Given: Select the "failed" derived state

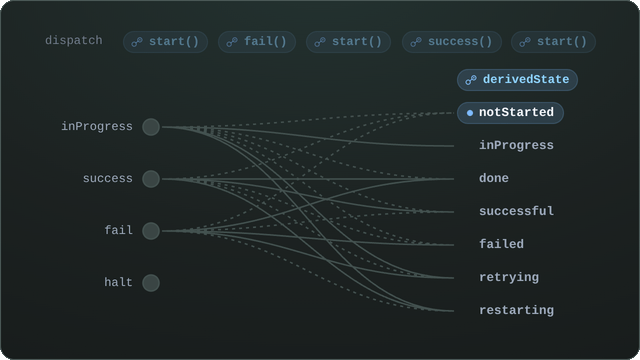Looking at the screenshot, I should coord(501,244).
